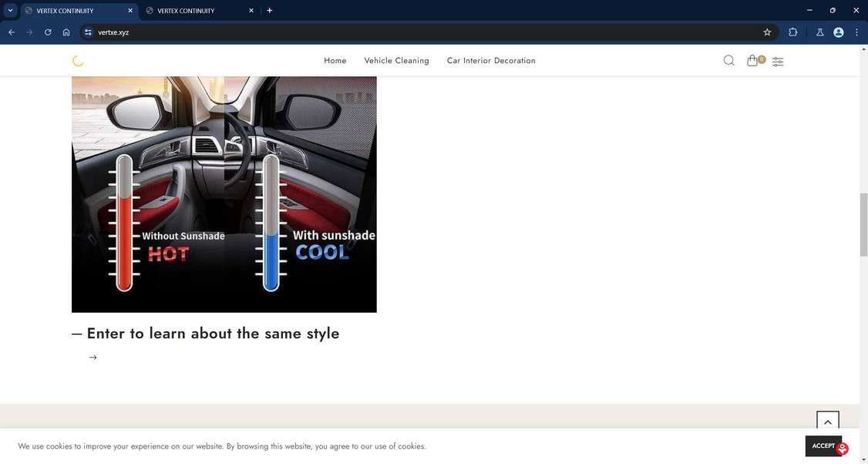Open Car Interior Decoration menu
Viewport: 868px width, 464px height.
coord(491,60)
